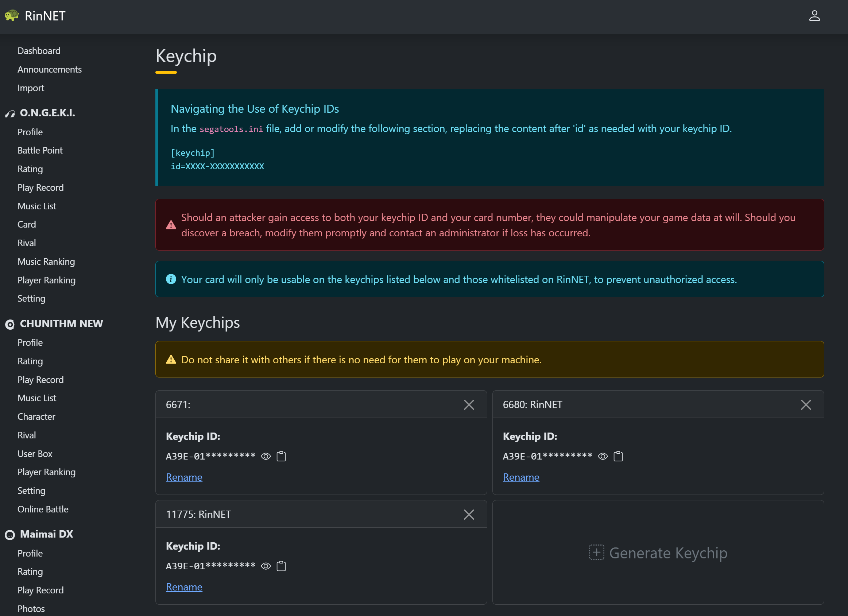The image size is (848, 616).
Task: Toggle visibility of keychip 11775 ID
Action: (x=266, y=566)
